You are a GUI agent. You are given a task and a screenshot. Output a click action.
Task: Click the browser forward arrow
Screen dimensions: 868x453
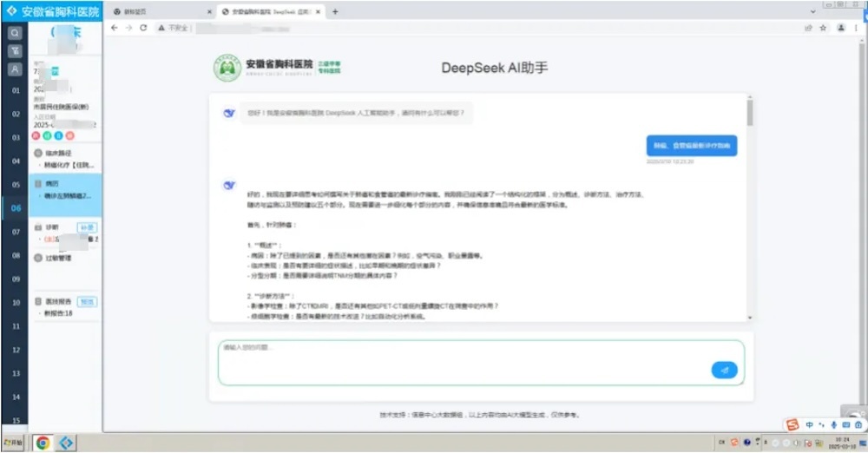pos(128,27)
